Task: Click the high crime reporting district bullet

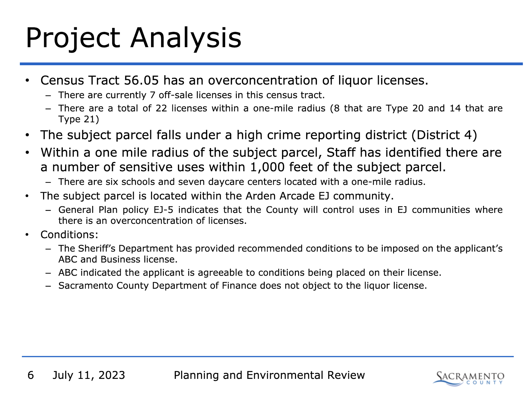Action: [x=259, y=135]
